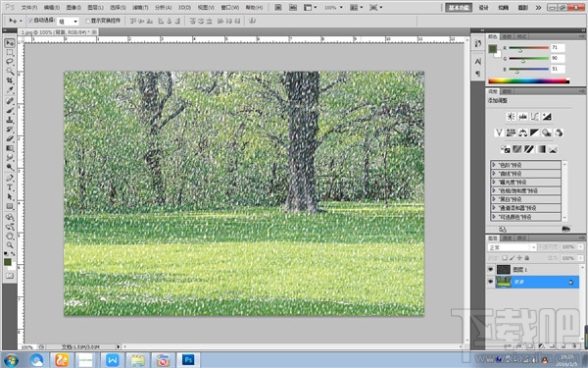Select the Clone Stamp tool
Viewport: 588px width, 368px height.
[x=10, y=120]
